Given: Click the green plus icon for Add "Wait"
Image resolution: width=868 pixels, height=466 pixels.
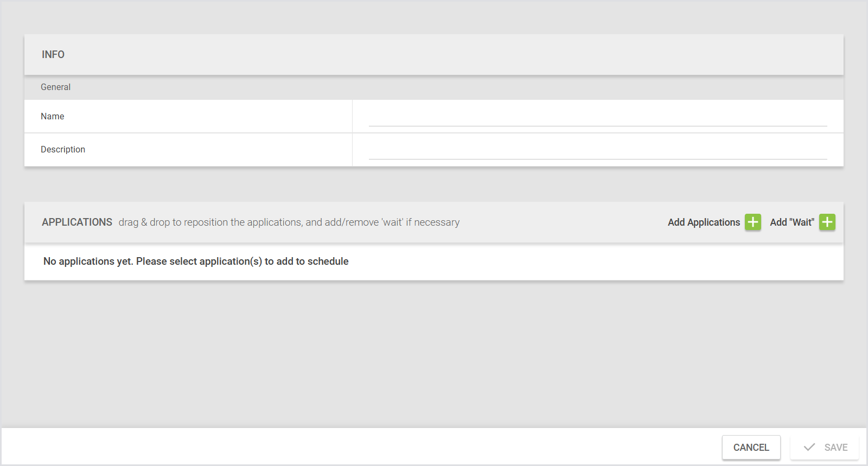Looking at the screenshot, I should coord(827,222).
